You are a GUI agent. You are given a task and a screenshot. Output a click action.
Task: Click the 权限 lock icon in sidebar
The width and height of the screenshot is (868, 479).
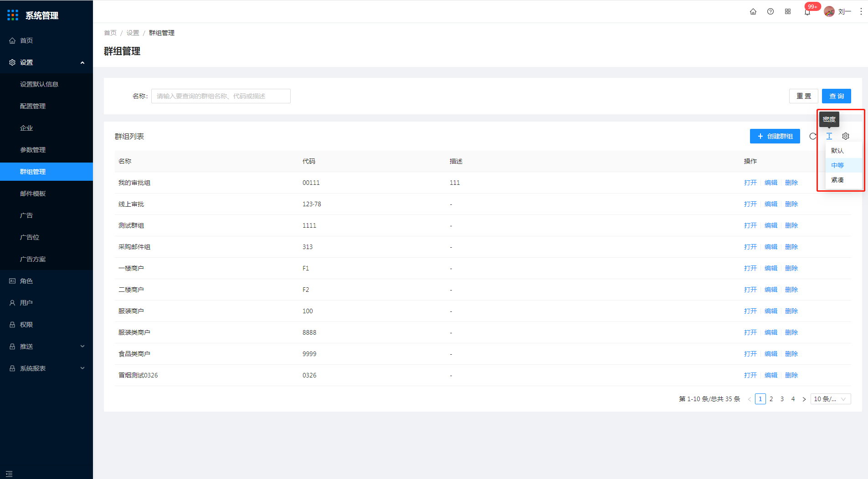coord(12,325)
